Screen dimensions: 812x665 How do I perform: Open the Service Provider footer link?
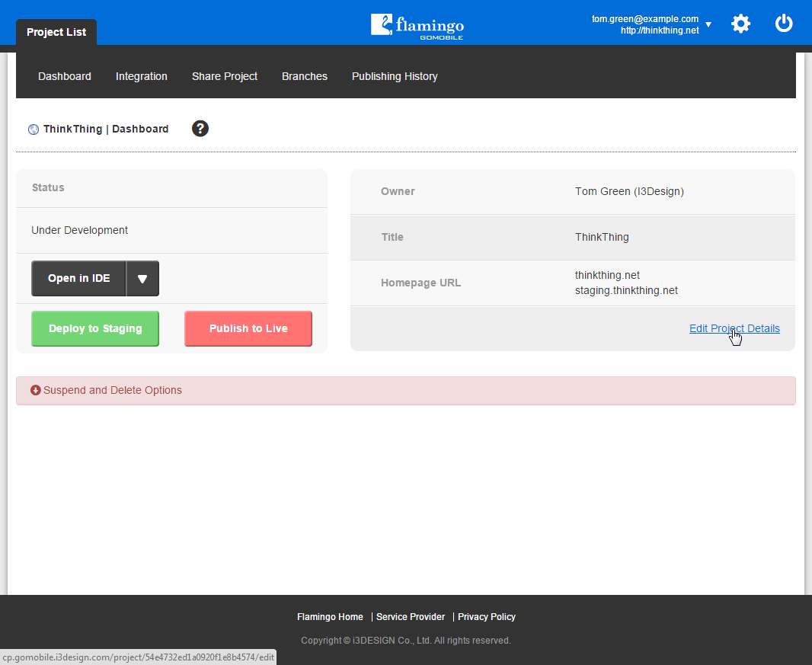click(x=411, y=617)
